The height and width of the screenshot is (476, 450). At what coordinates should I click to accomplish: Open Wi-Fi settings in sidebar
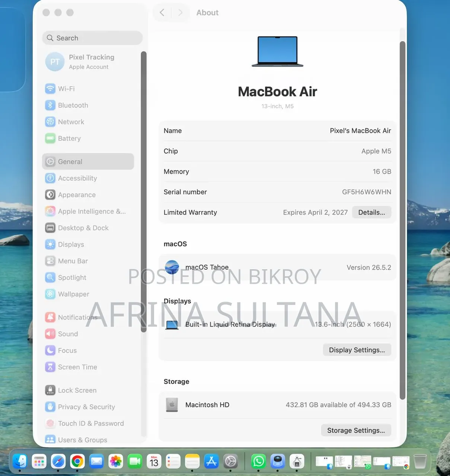88,89
